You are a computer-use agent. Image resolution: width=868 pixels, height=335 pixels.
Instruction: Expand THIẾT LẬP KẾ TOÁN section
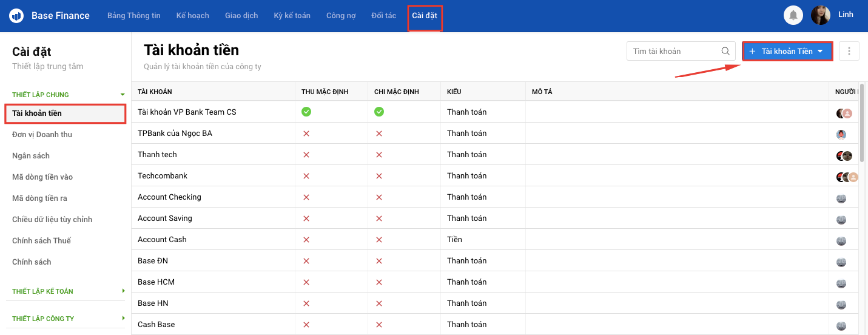point(123,291)
